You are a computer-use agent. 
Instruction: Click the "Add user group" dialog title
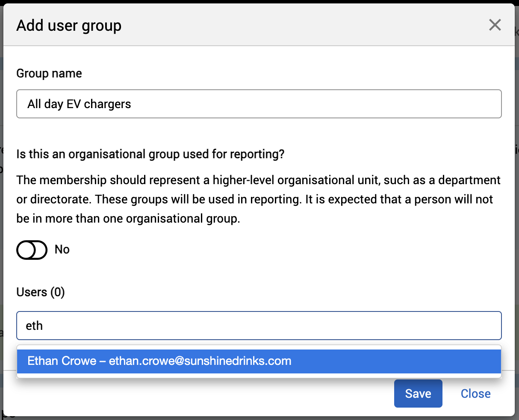[69, 26]
